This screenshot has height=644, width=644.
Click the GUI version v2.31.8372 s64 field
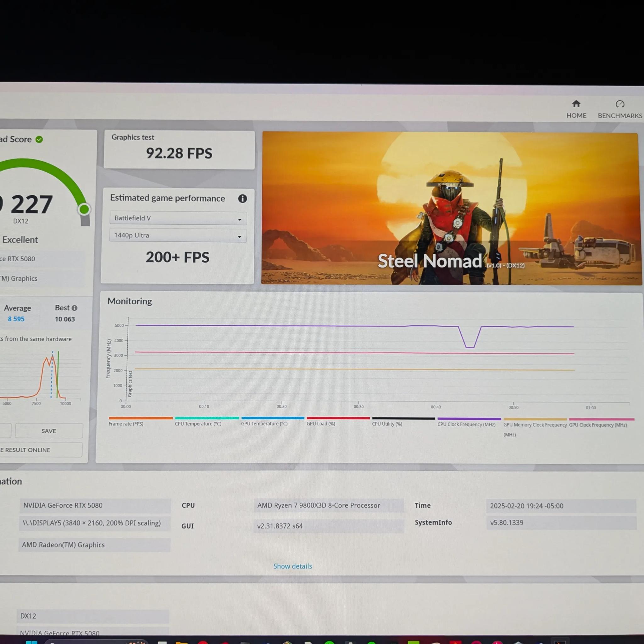329,526
